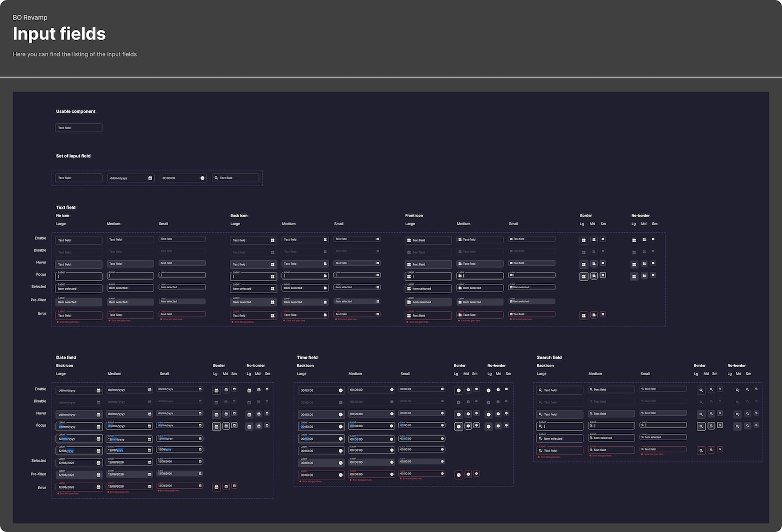The image size is (782, 532).
Task: Click large enabled front-icon text field
Action: click(428, 240)
